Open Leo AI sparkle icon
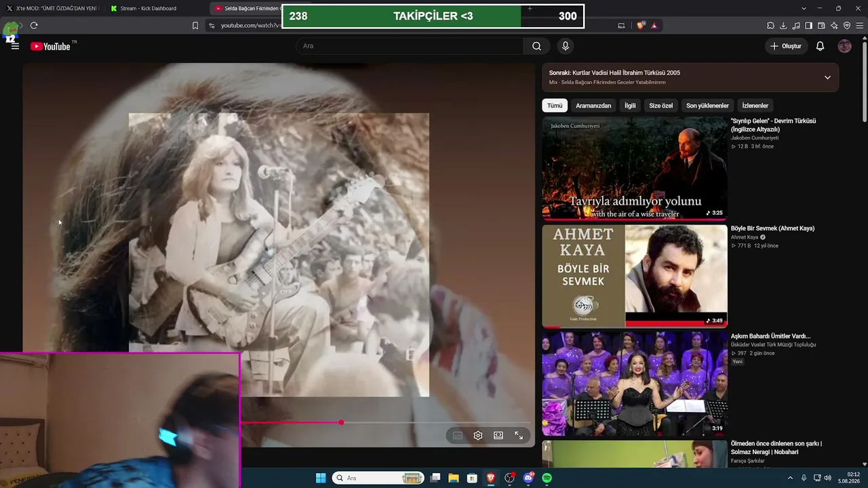This screenshot has width=868, height=488. tap(834, 26)
